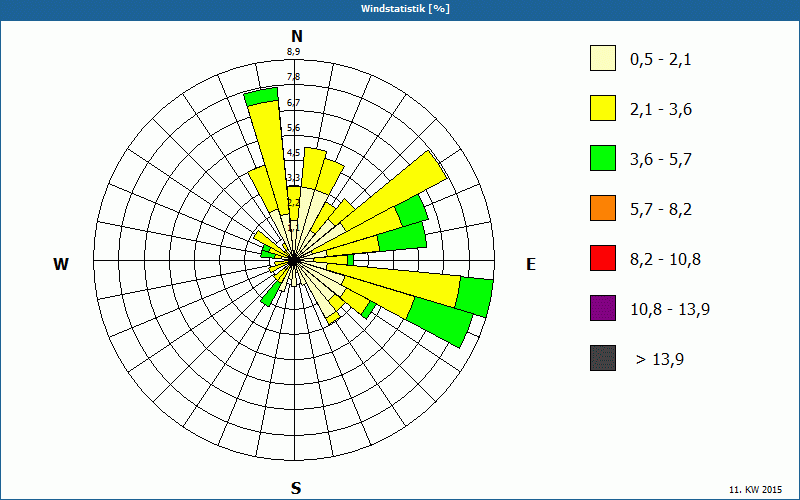The width and height of the screenshot is (800, 500).
Task: Click the legend label '8,2 - 10,8'
Action: coord(665,260)
